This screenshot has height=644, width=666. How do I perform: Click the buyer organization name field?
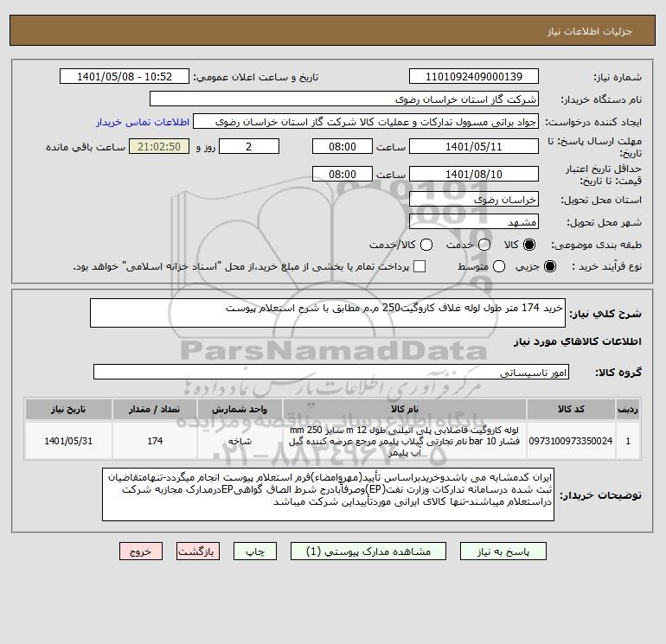pos(344,99)
